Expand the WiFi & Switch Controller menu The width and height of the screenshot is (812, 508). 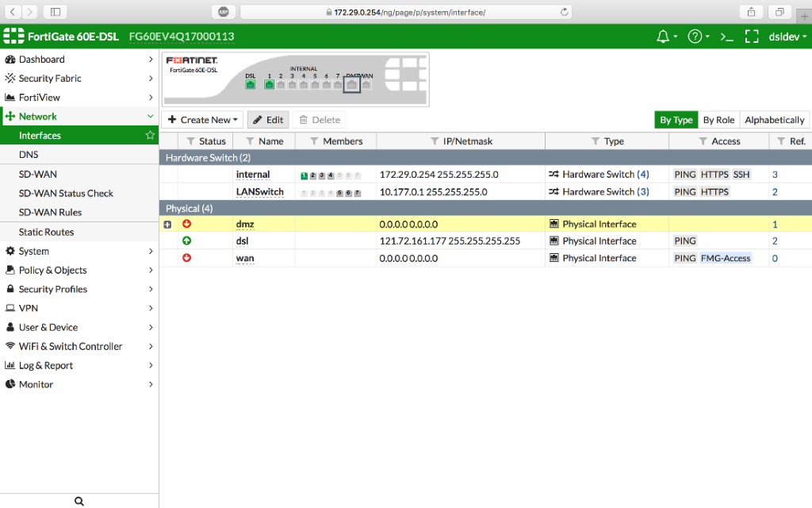point(79,346)
